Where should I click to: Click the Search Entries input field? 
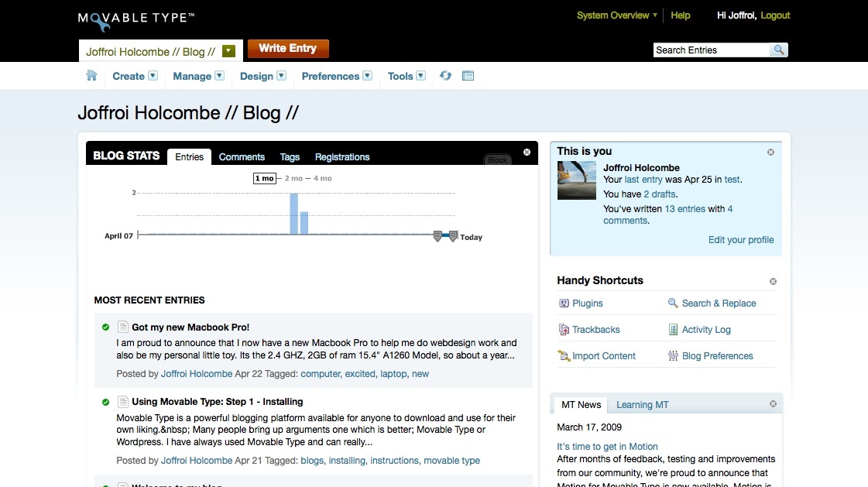(x=712, y=50)
